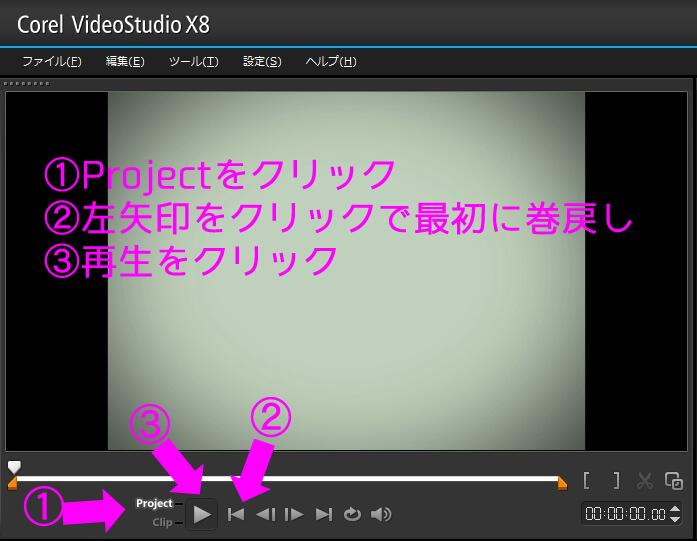Open the ヘルプ(H) menu

click(x=331, y=61)
